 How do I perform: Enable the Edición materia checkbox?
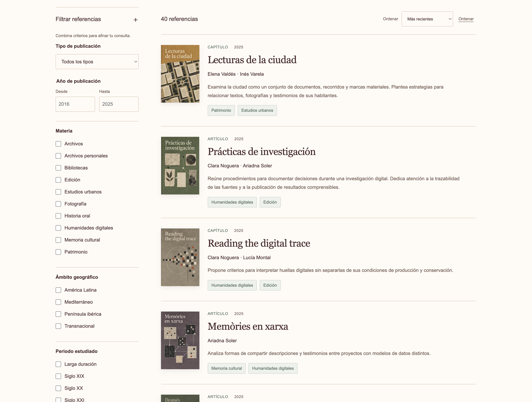(x=58, y=180)
